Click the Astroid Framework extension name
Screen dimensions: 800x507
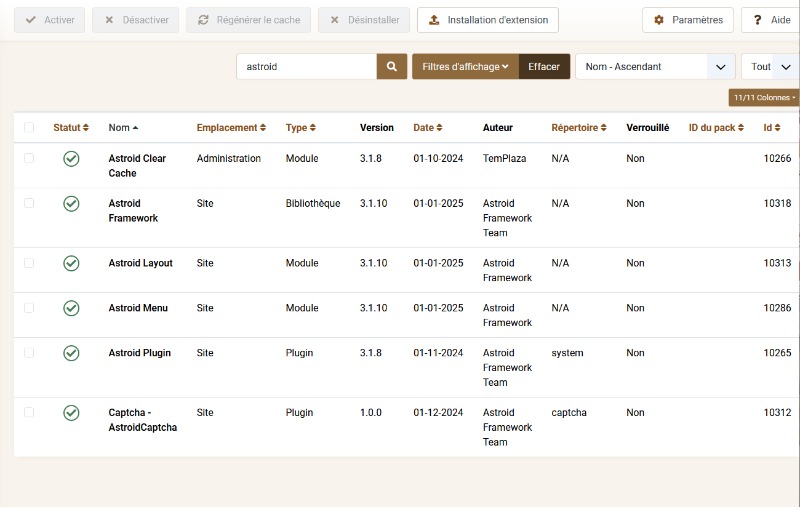click(x=133, y=211)
